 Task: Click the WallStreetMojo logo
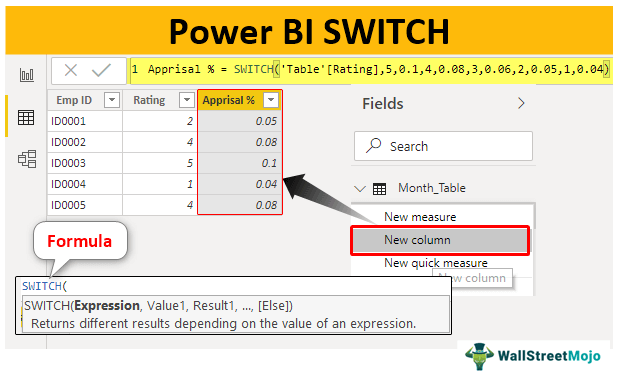533,356
